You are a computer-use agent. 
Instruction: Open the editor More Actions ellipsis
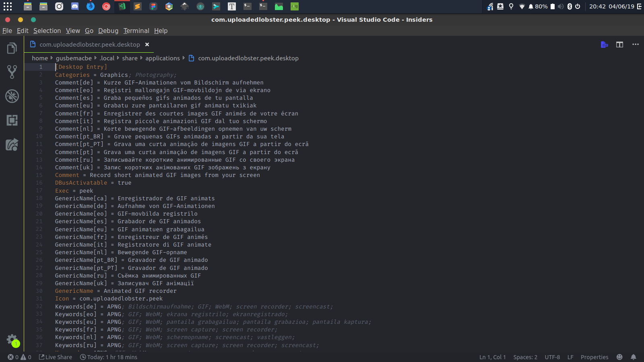pos(636,44)
